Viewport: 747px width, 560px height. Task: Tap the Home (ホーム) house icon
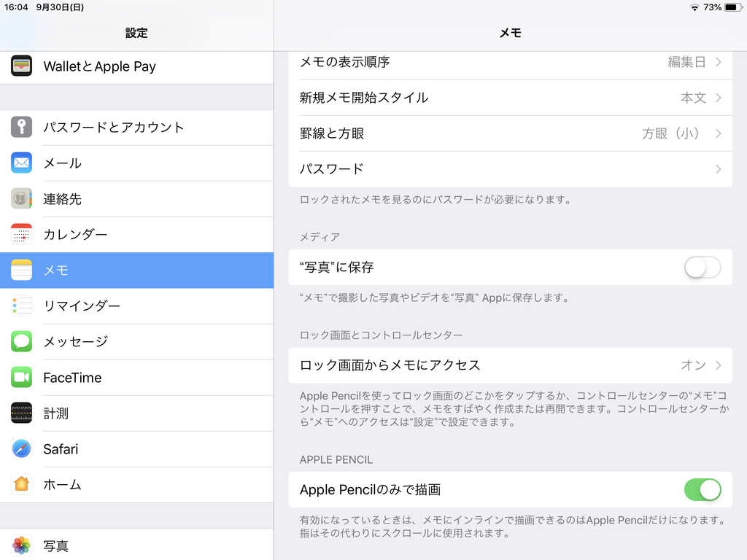[21, 484]
